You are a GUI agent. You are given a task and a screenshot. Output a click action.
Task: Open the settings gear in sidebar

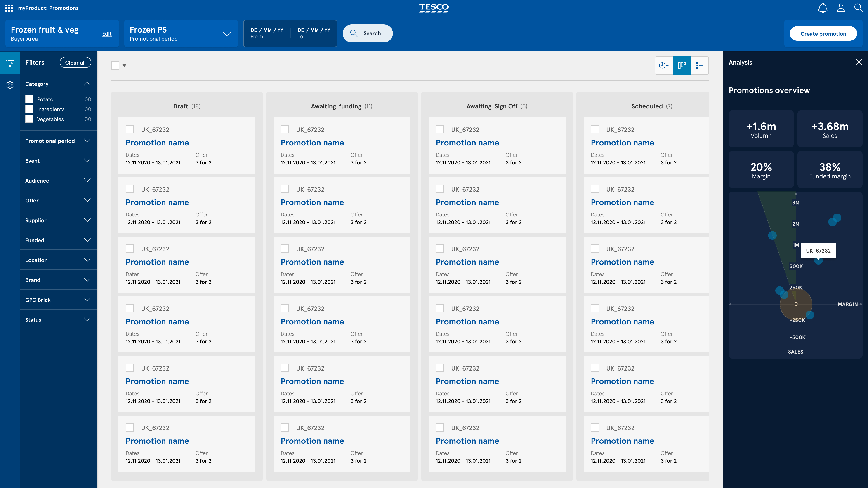pos(10,84)
